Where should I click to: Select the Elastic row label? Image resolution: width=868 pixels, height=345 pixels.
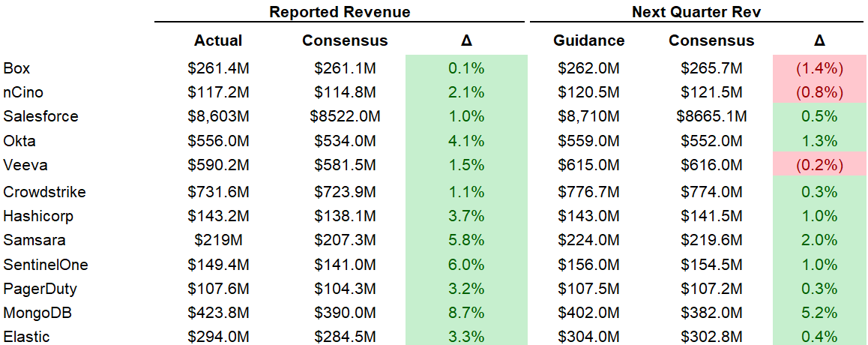click(x=26, y=337)
